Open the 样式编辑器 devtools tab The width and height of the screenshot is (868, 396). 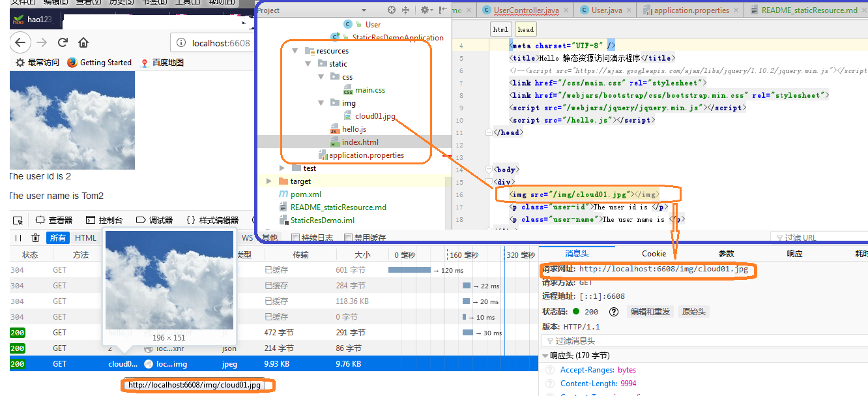click(x=212, y=221)
